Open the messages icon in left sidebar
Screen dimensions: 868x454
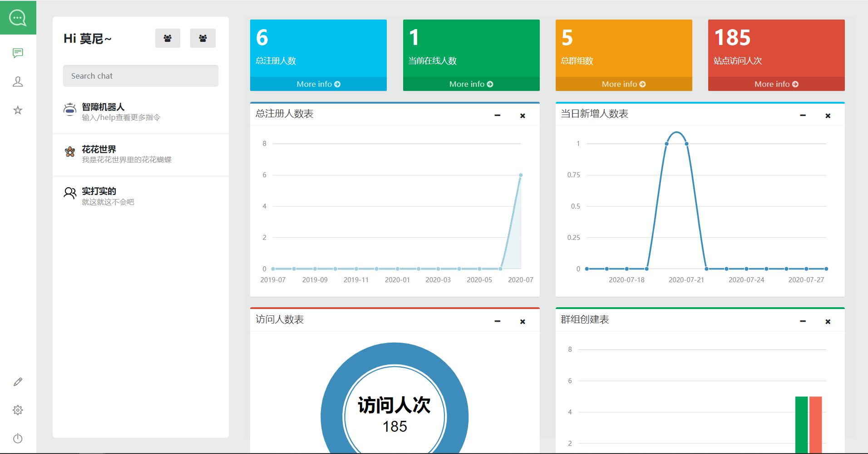point(18,53)
